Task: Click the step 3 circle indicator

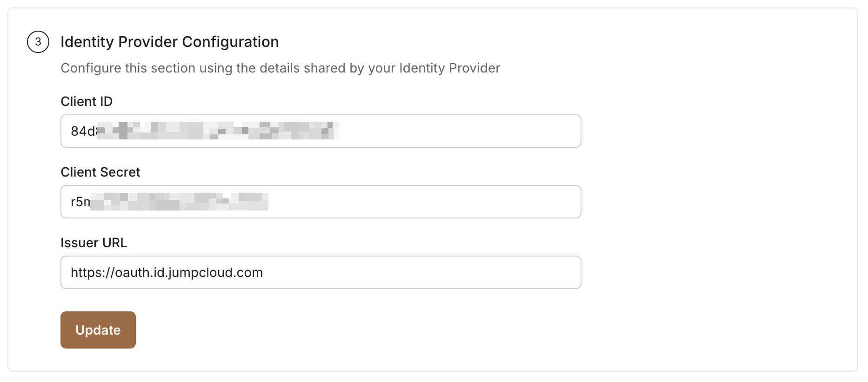Action: [x=38, y=42]
